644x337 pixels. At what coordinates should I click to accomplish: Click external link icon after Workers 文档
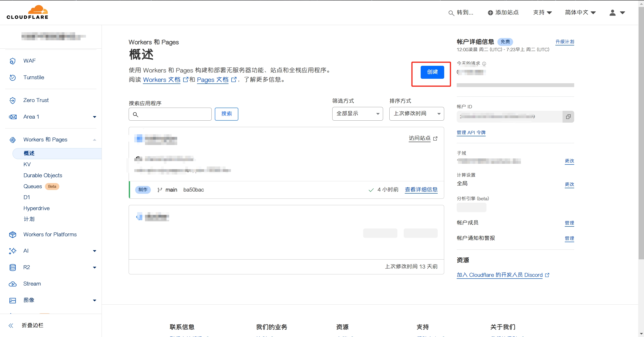coord(186,80)
